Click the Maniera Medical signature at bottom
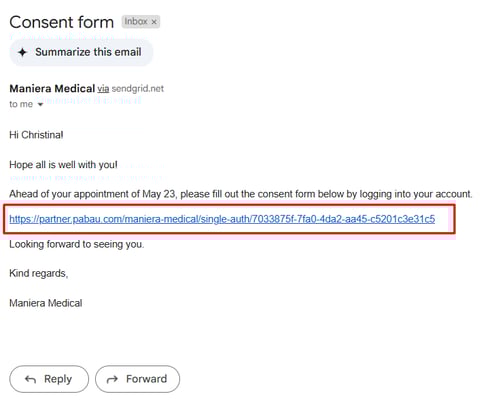 click(x=46, y=303)
